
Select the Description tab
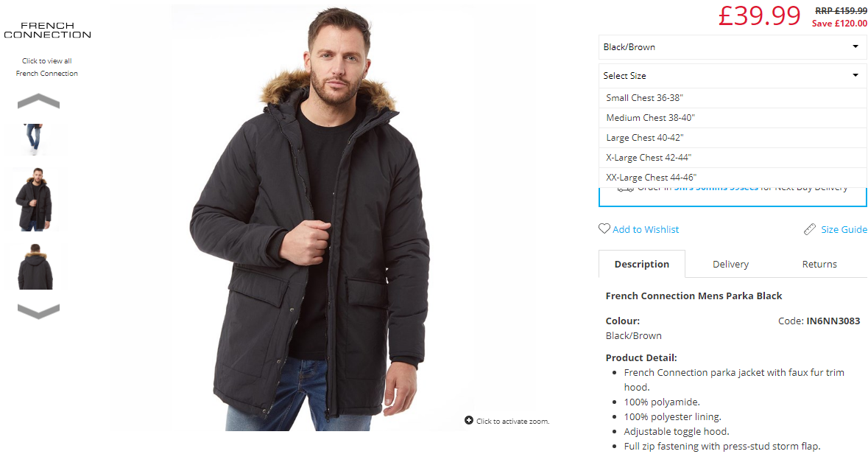(x=641, y=264)
